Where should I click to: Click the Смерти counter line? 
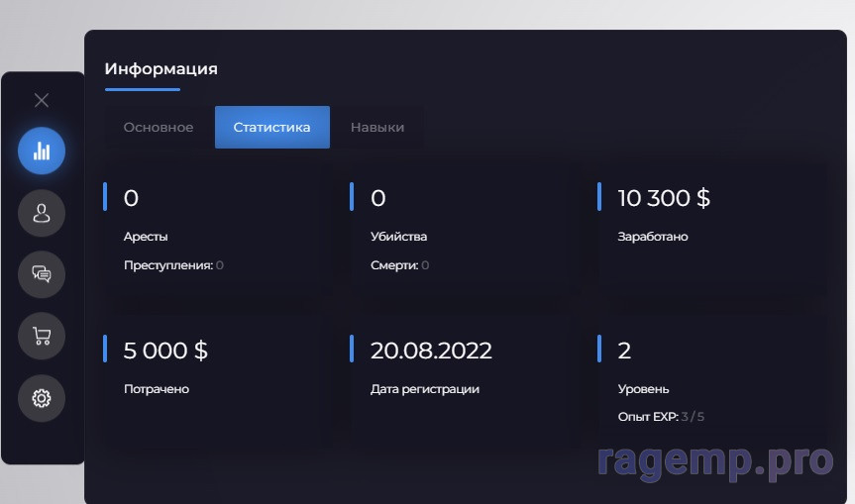(399, 265)
